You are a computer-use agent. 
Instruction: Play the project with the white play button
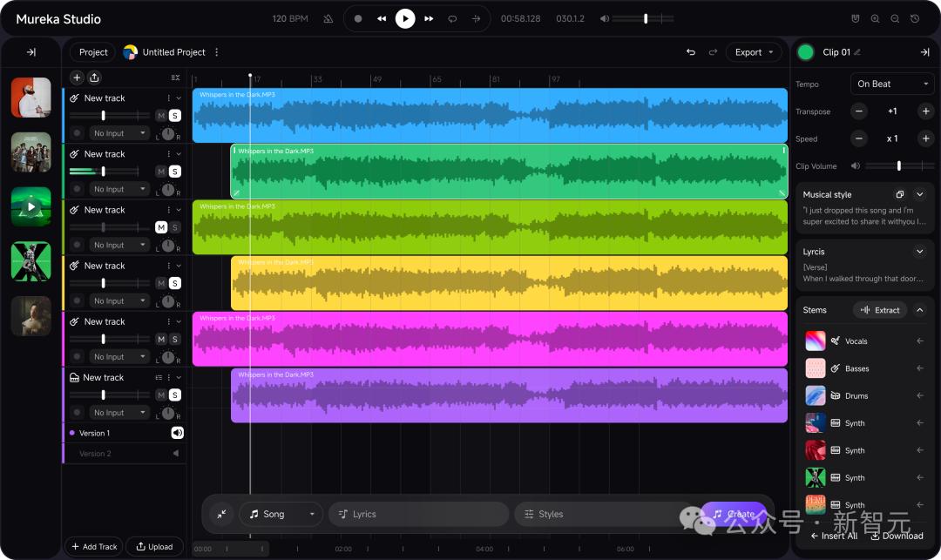(x=405, y=18)
